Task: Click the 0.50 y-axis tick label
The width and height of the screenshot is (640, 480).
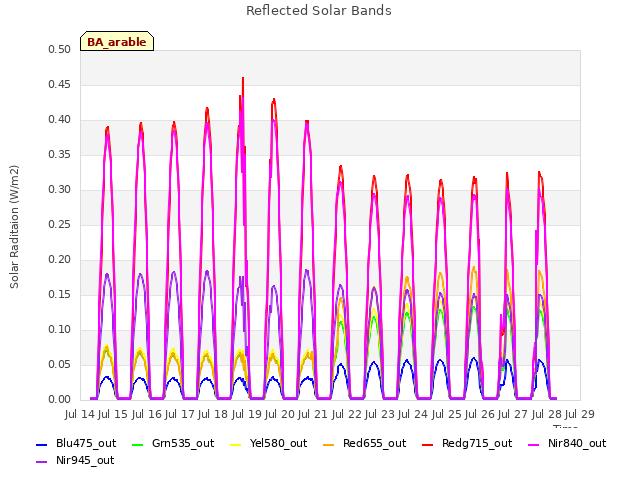Action: coord(60,49)
